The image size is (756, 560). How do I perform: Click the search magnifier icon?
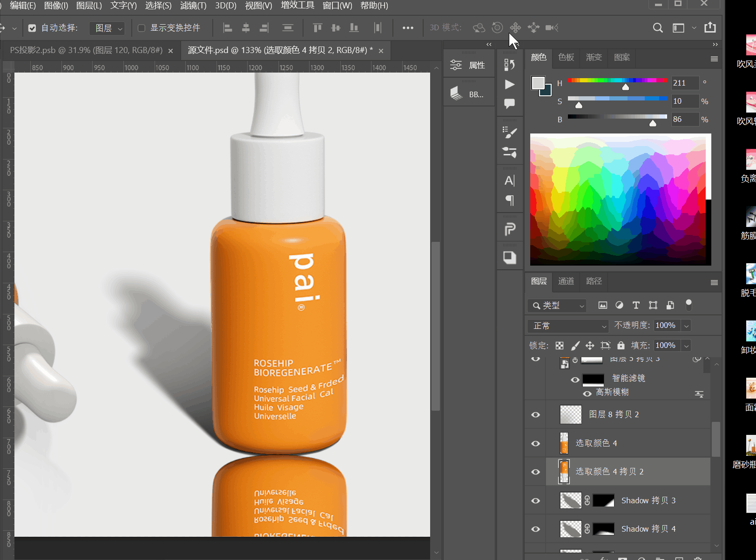pyautogui.click(x=658, y=28)
